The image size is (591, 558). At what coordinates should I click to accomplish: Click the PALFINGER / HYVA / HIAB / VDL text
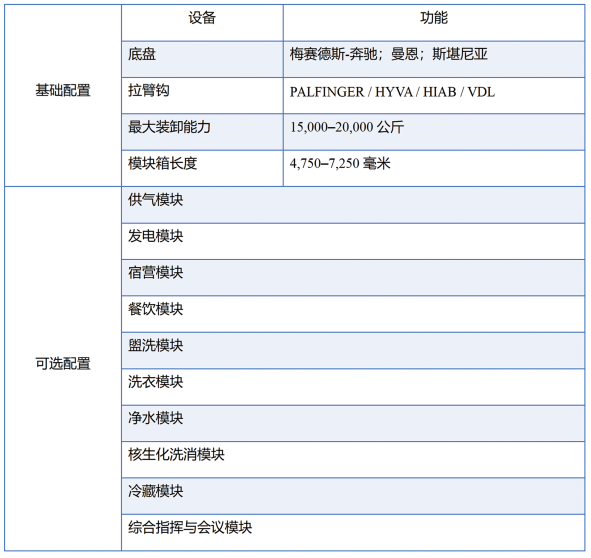[392, 92]
